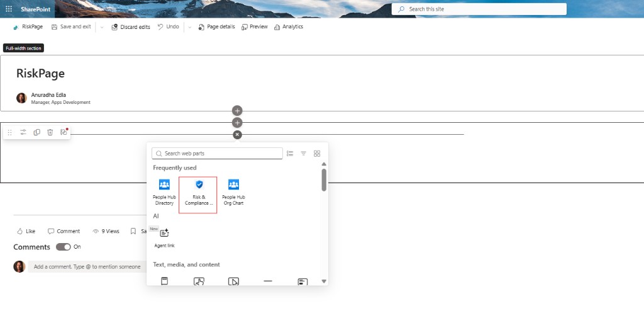Image resolution: width=644 pixels, height=335 pixels.
Task: Focus the Search this site box
Action: tap(479, 9)
